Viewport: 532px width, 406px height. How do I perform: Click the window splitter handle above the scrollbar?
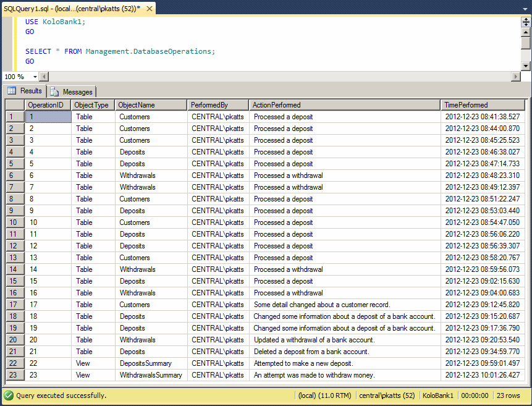[525, 22]
